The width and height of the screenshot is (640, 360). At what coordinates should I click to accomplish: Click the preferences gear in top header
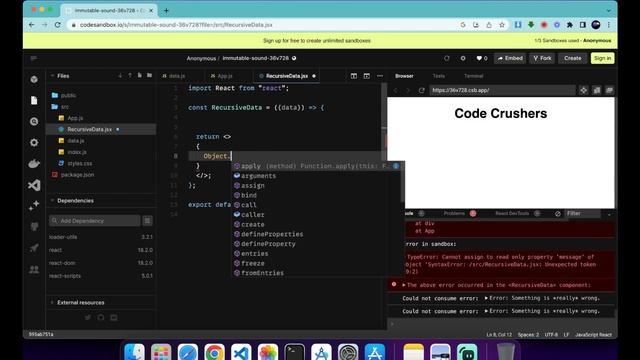click(463, 58)
